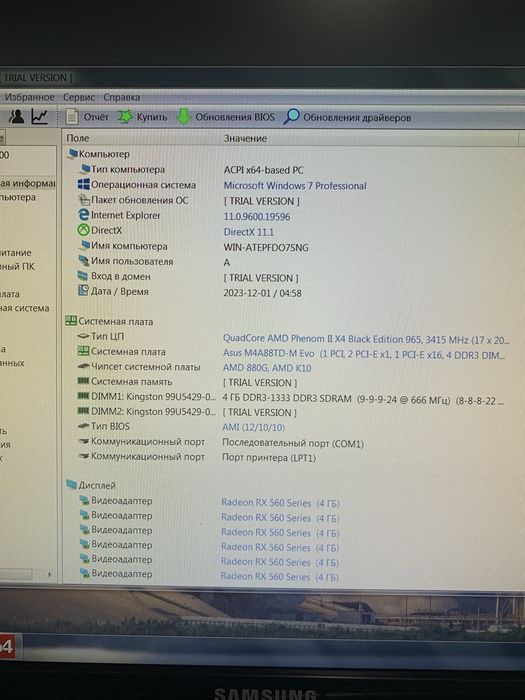Open the Сервис menu
The height and width of the screenshot is (700, 525).
79,97
